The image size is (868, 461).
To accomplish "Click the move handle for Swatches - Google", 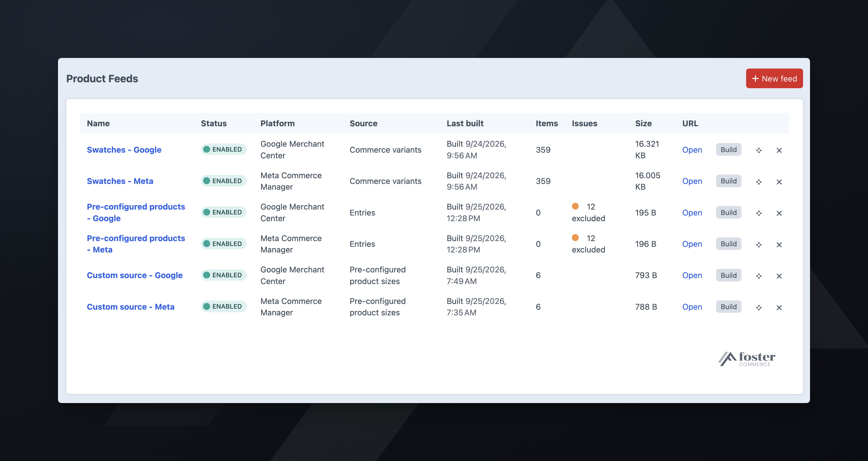I will click(759, 150).
